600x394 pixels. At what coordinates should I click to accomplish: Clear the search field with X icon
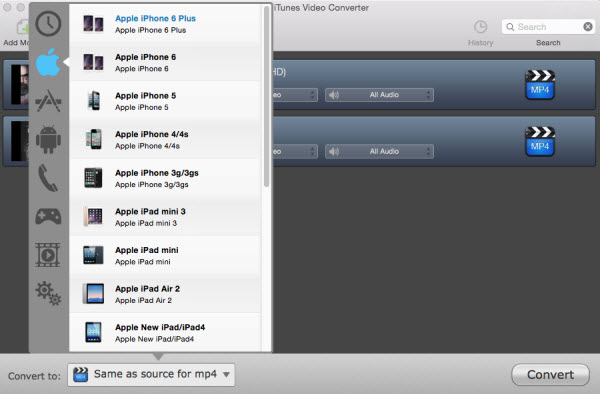[x=588, y=26]
